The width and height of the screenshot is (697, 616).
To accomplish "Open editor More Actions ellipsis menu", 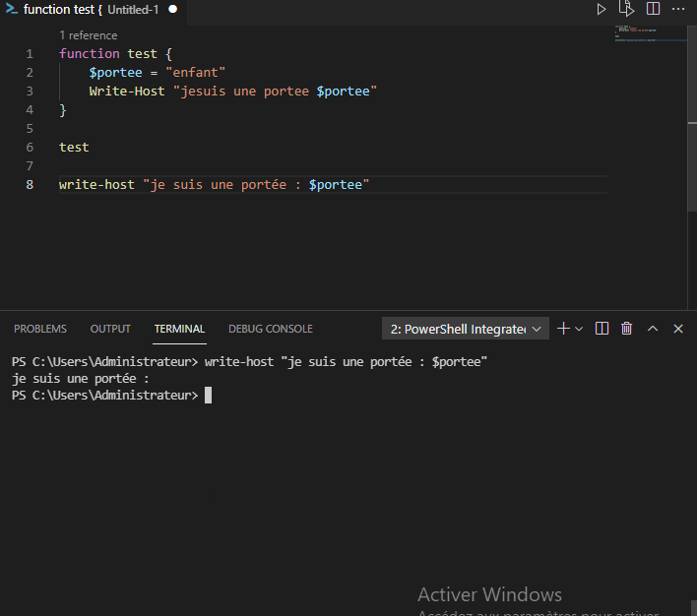I will pos(678,9).
